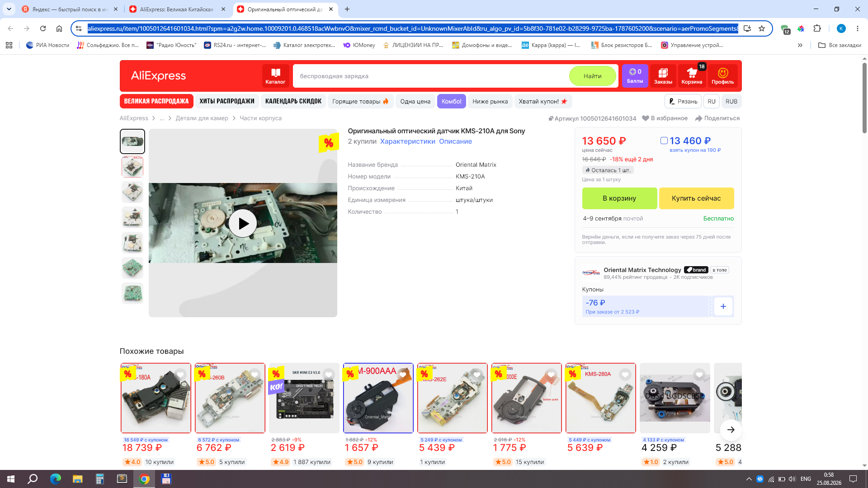Open the Chrome extensions puzzle menu
The width and height of the screenshot is (868, 488).
[817, 28]
